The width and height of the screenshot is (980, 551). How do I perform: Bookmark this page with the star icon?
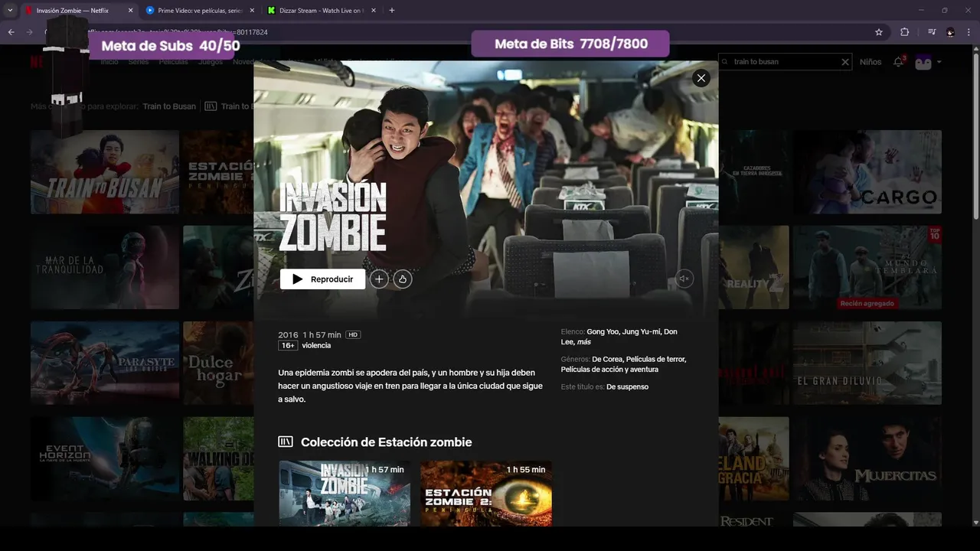pyautogui.click(x=879, y=32)
